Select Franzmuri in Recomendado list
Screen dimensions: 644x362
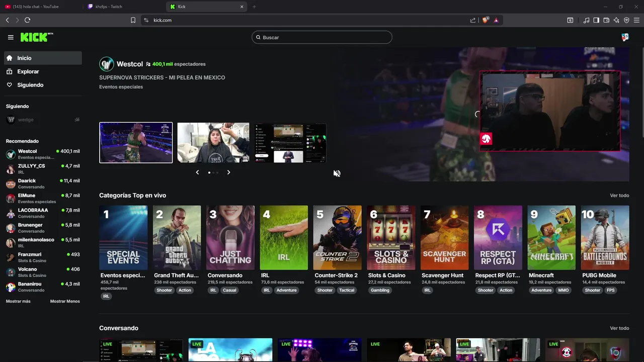click(43, 257)
